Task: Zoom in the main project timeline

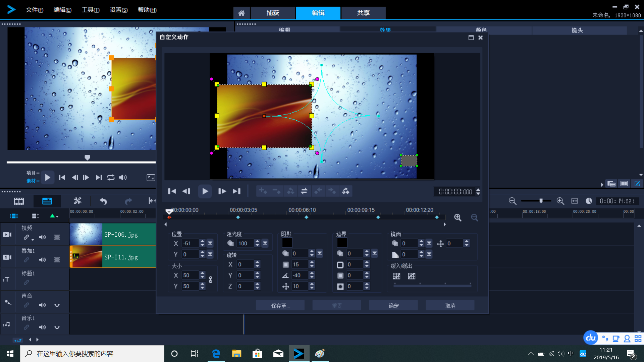Action: (560, 201)
